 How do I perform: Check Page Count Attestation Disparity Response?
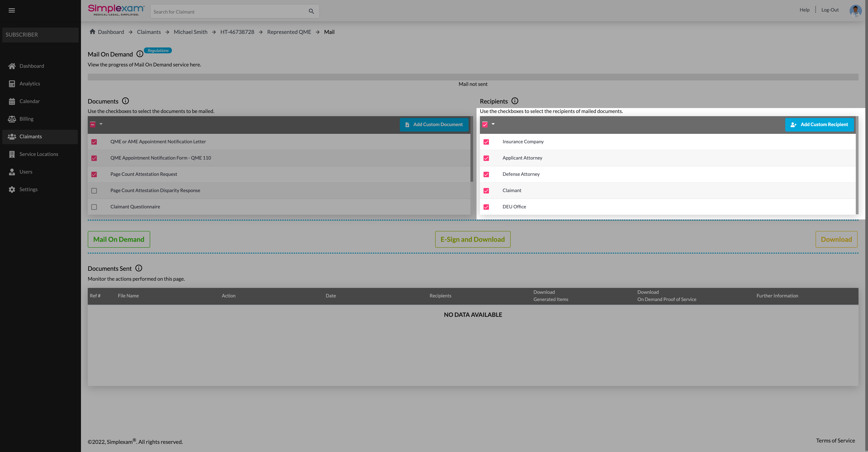(x=94, y=191)
